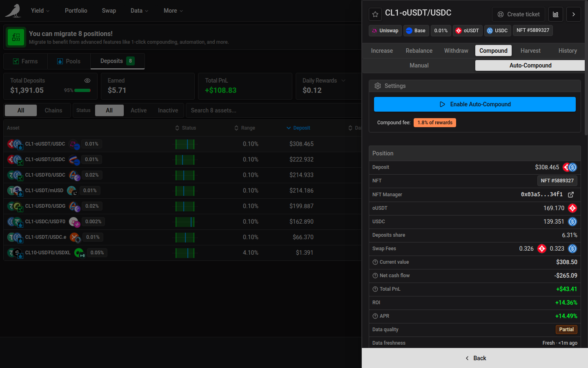
Task: Favorite the position with star icon
Action: tap(375, 14)
